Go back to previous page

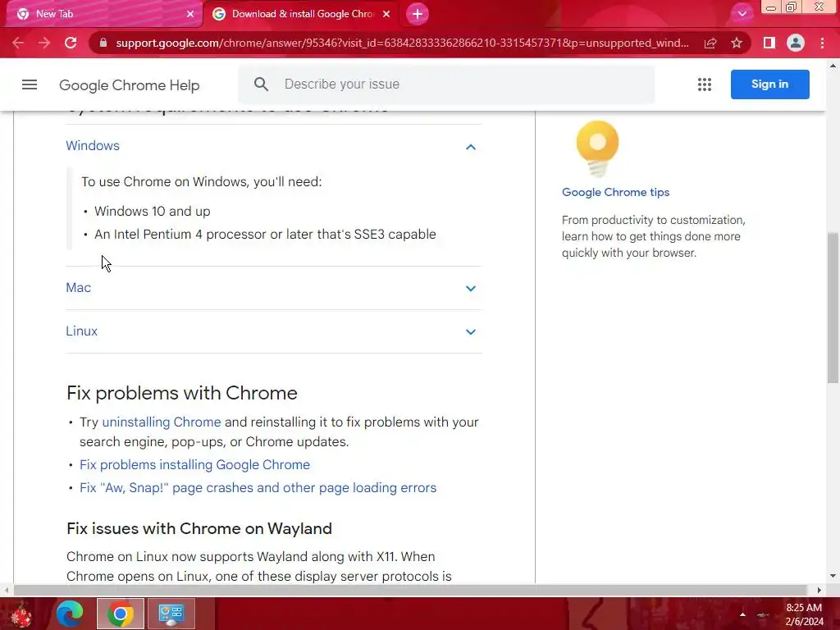(x=18, y=43)
